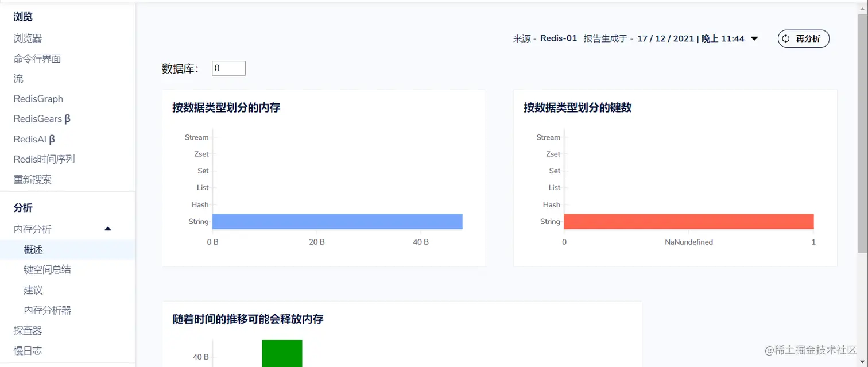Image resolution: width=868 pixels, height=367 pixels.
Task: Collapse the 内存分析 section
Action: tap(107, 229)
